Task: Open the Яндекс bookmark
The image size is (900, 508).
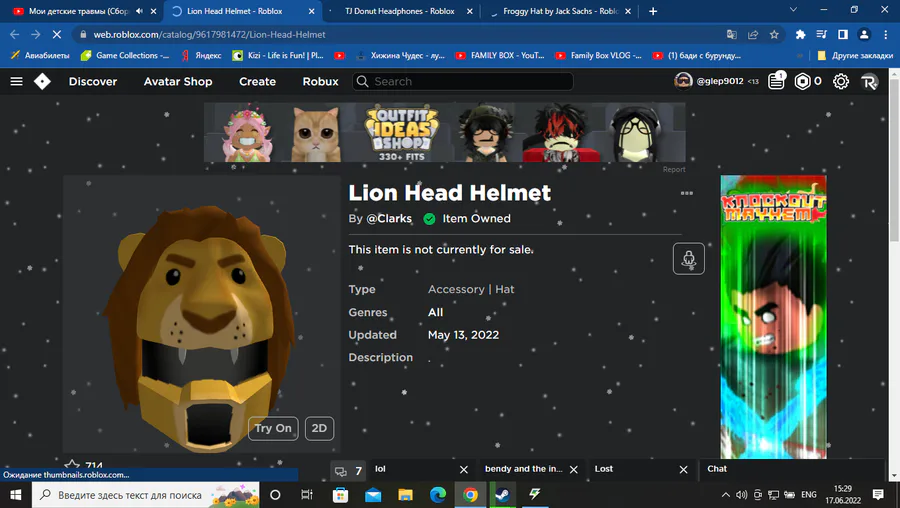Action: tap(201, 56)
